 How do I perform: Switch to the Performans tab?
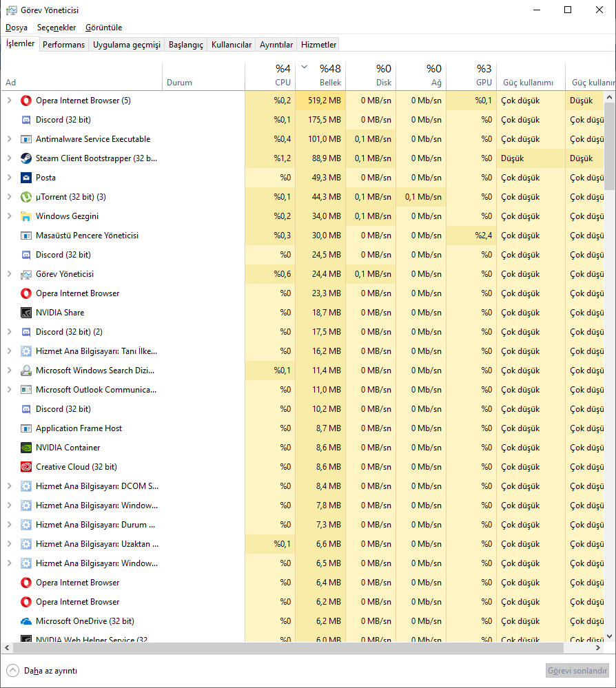[x=63, y=45]
